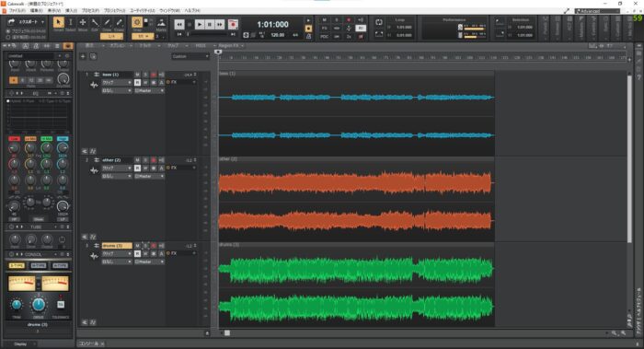Select the Draw tool
The width and height of the screenshot is (644, 349).
[x=107, y=22]
